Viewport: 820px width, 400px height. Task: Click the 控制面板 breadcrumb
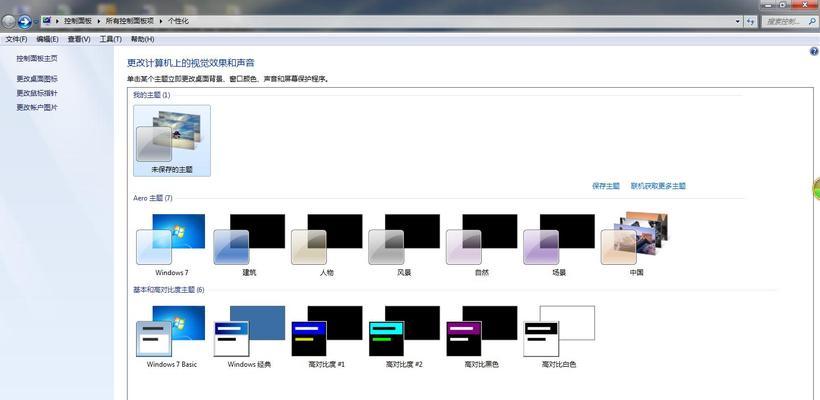(78, 21)
